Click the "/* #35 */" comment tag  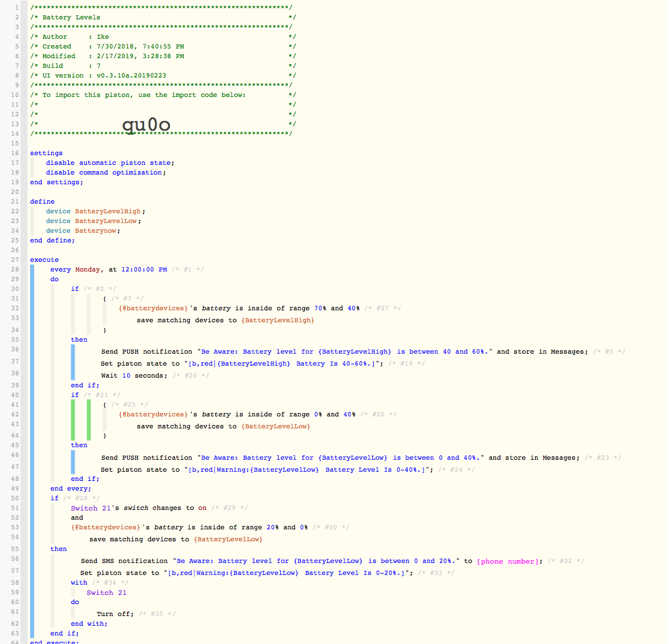point(157,614)
